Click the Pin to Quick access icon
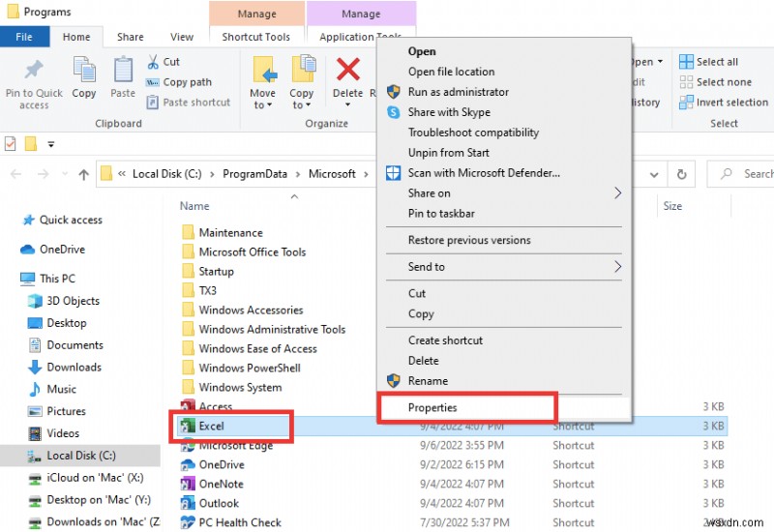The image size is (774, 532). click(x=34, y=70)
